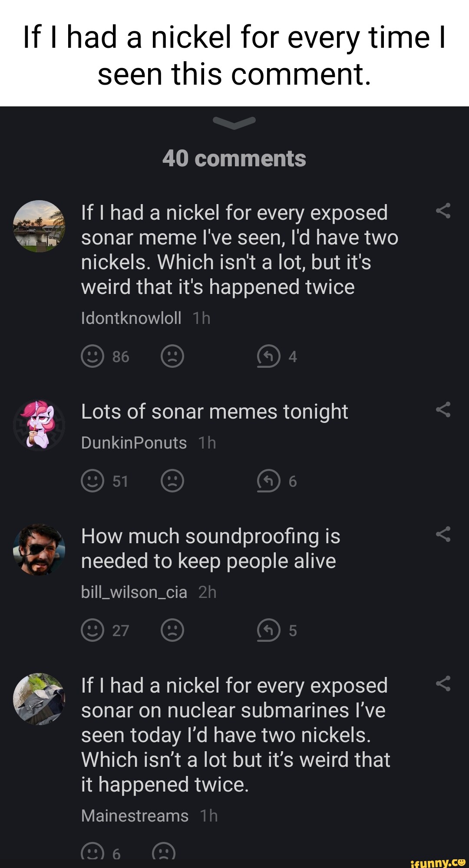Frown-react to bill_wilson_cia's comment

172,630
